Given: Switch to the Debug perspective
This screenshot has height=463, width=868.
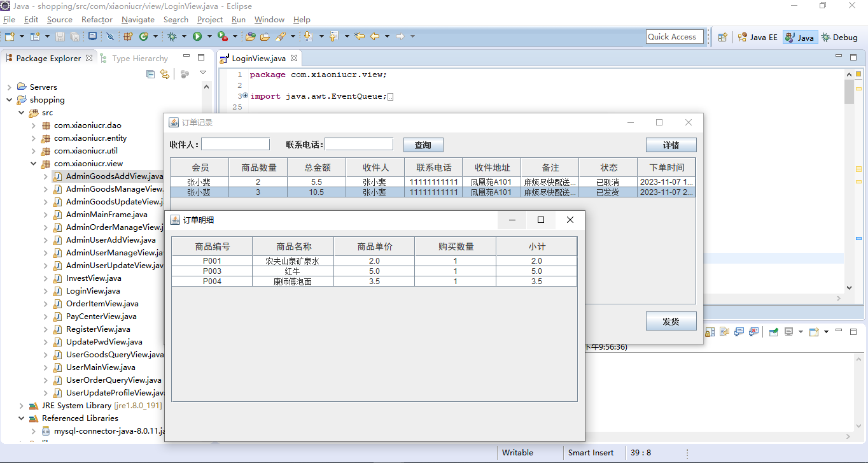Looking at the screenshot, I should click(x=839, y=37).
